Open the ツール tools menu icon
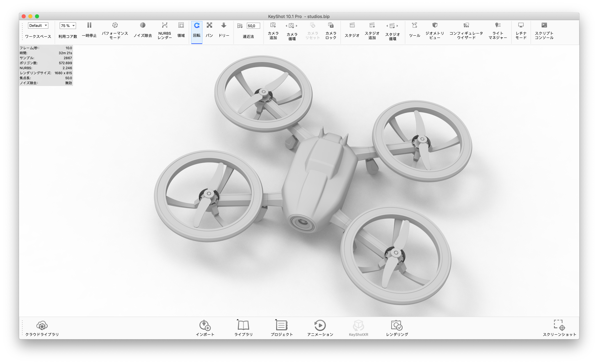 click(x=415, y=25)
